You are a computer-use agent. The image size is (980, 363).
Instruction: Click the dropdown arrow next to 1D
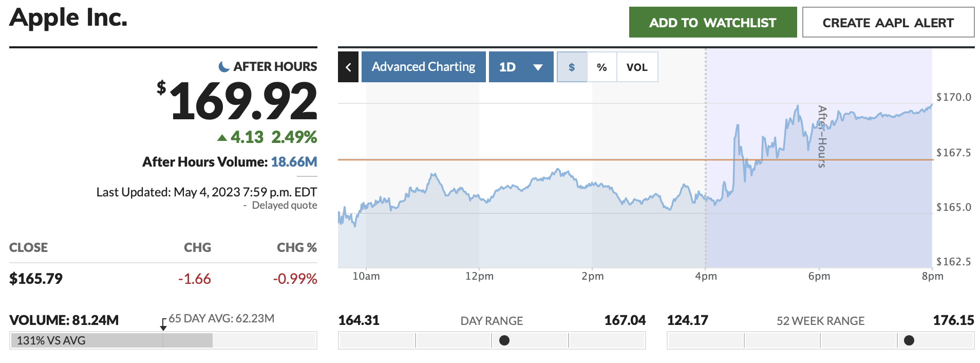[538, 67]
